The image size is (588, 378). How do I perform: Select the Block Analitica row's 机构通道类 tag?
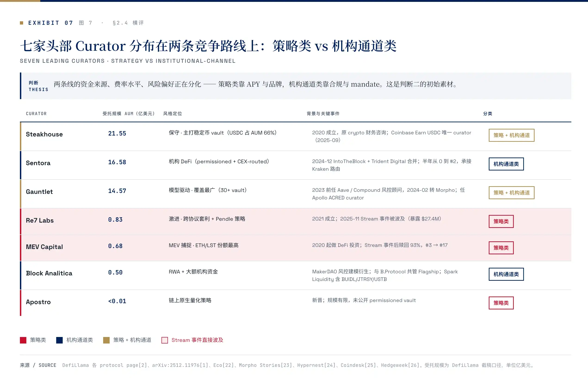(506, 274)
